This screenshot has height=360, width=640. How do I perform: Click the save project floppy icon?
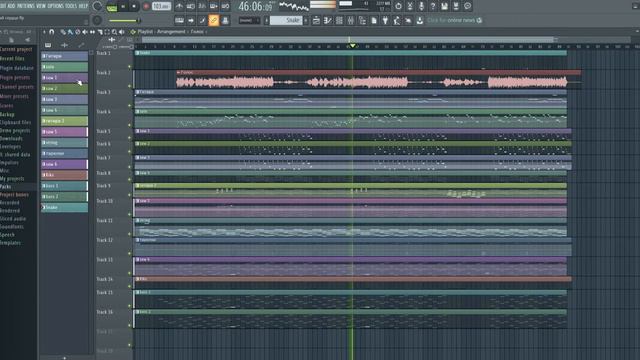point(444,6)
